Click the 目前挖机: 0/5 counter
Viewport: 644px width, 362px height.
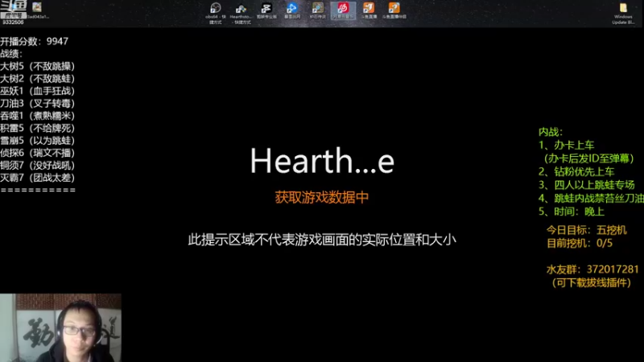click(580, 244)
